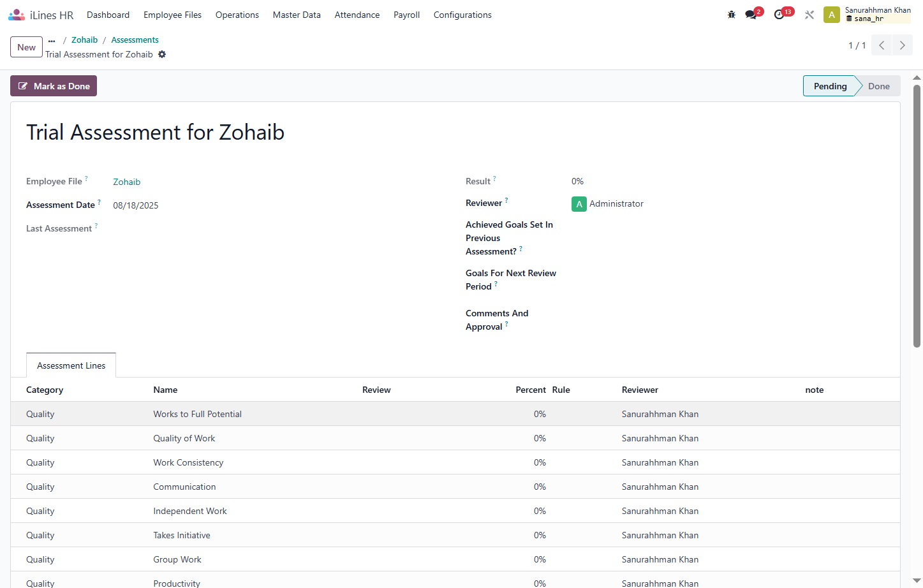Open the Sanurahhman Khan user avatar menu

[x=832, y=15]
